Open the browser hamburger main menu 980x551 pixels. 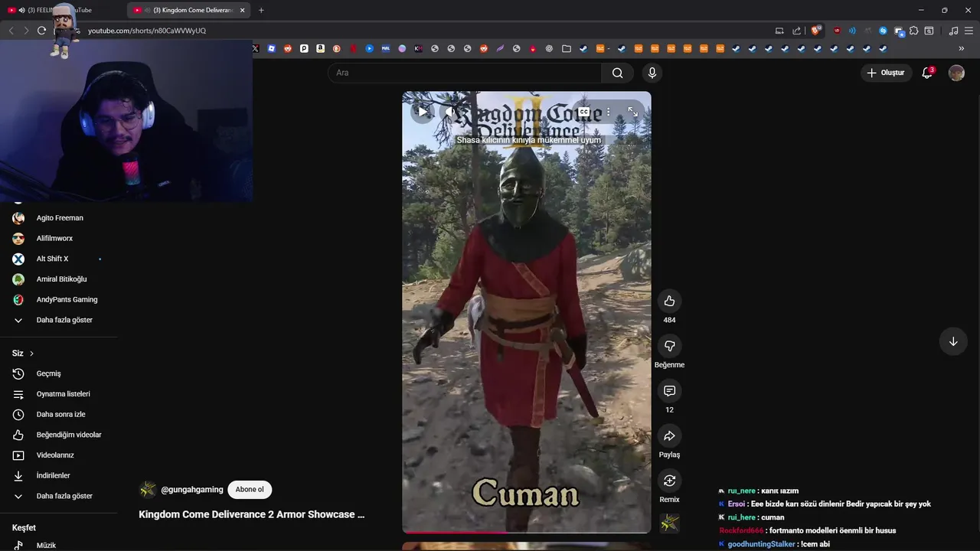[x=969, y=31]
